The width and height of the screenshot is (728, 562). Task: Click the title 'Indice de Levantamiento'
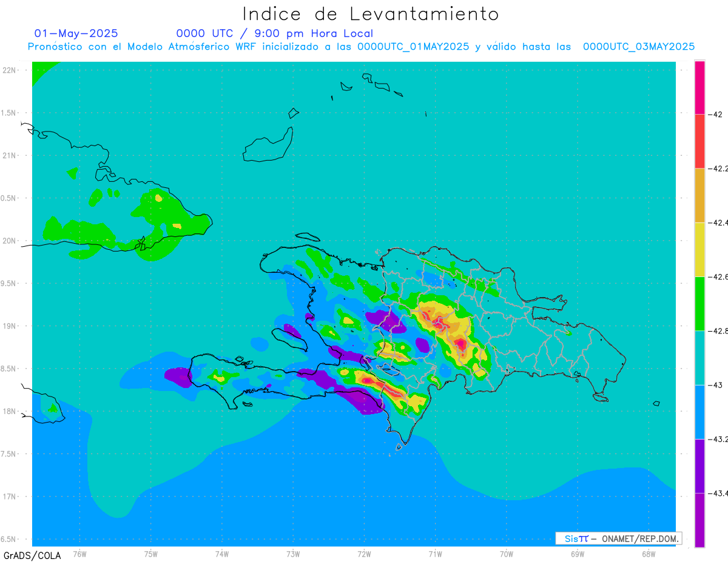click(371, 13)
